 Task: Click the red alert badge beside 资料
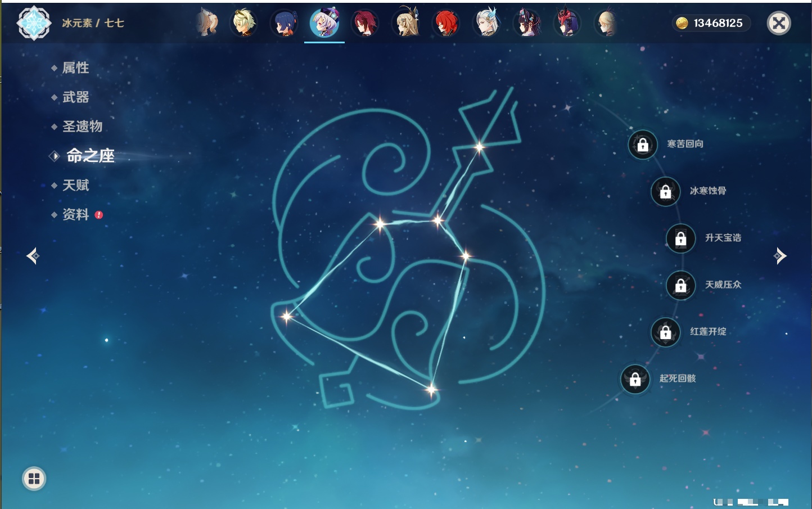[x=99, y=215]
